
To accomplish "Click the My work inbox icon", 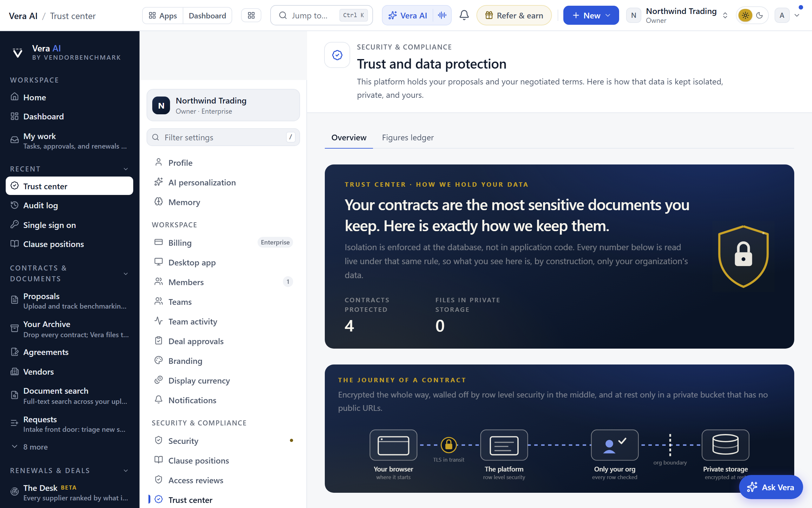I will pos(14,140).
